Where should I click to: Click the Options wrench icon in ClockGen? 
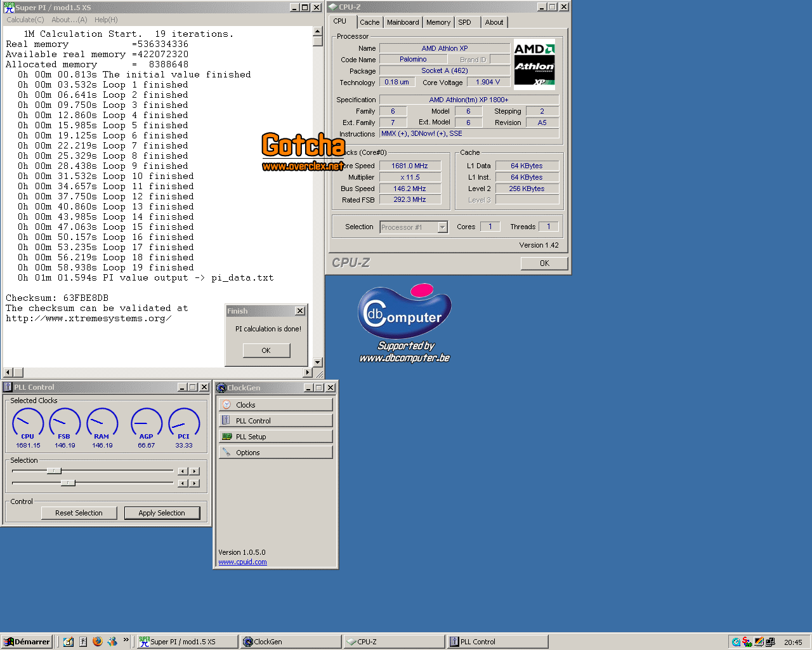click(x=226, y=452)
